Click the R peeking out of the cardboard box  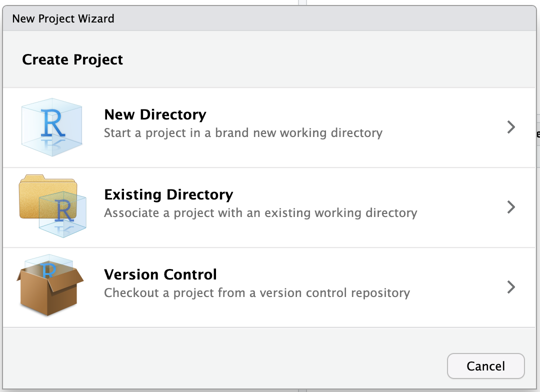48,267
